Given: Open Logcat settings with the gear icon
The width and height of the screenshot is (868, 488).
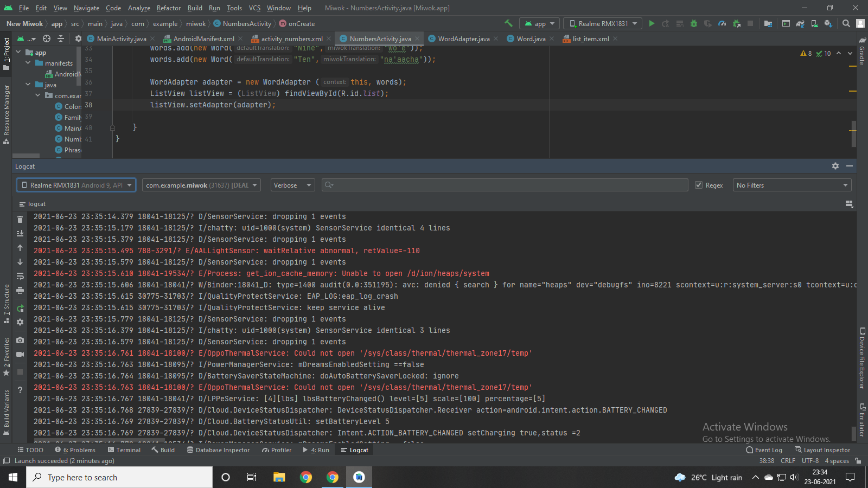Looking at the screenshot, I should coord(20,322).
